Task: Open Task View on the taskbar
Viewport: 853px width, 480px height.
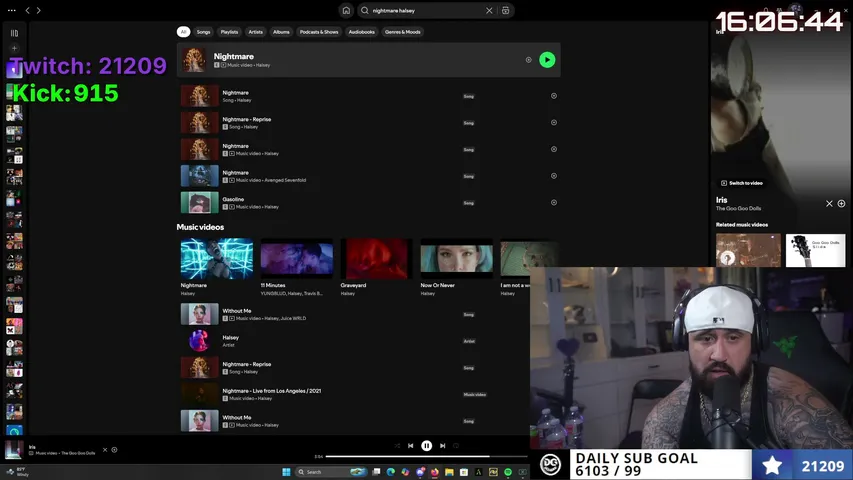Action: (376, 472)
